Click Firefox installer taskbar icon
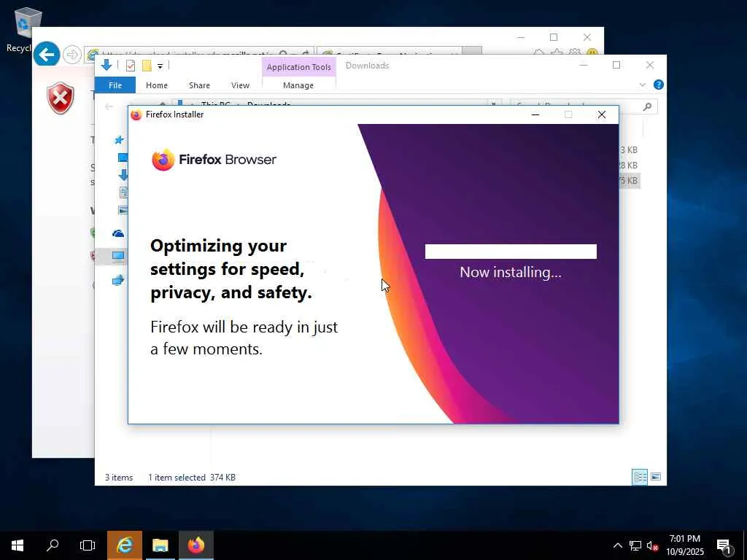The width and height of the screenshot is (747, 560). [x=196, y=545]
